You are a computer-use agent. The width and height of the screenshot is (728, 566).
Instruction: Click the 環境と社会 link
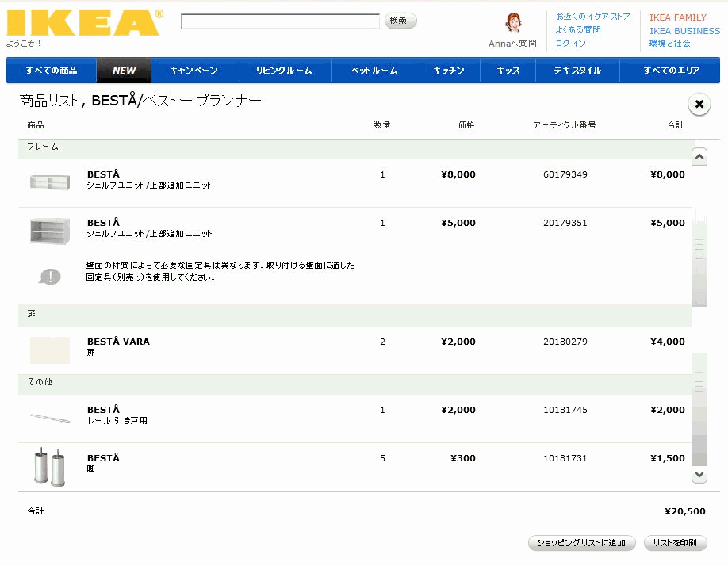[669, 43]
